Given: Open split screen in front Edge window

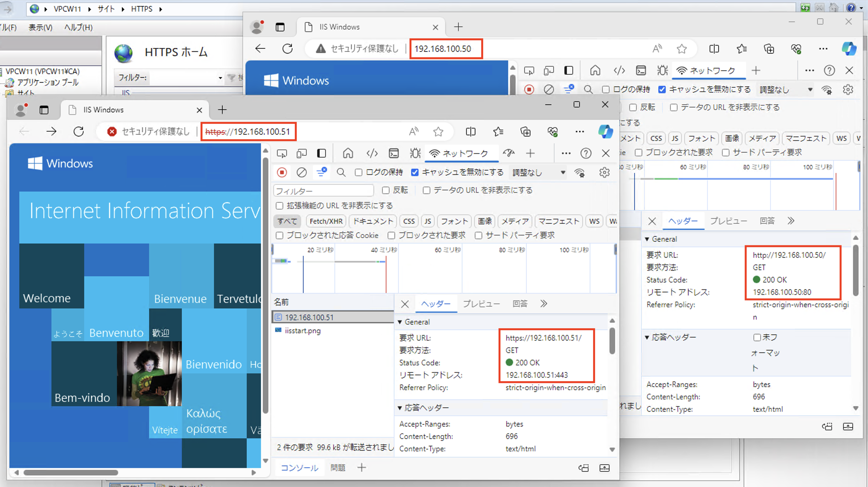Looking at the screenshot, I should point(470,131).
